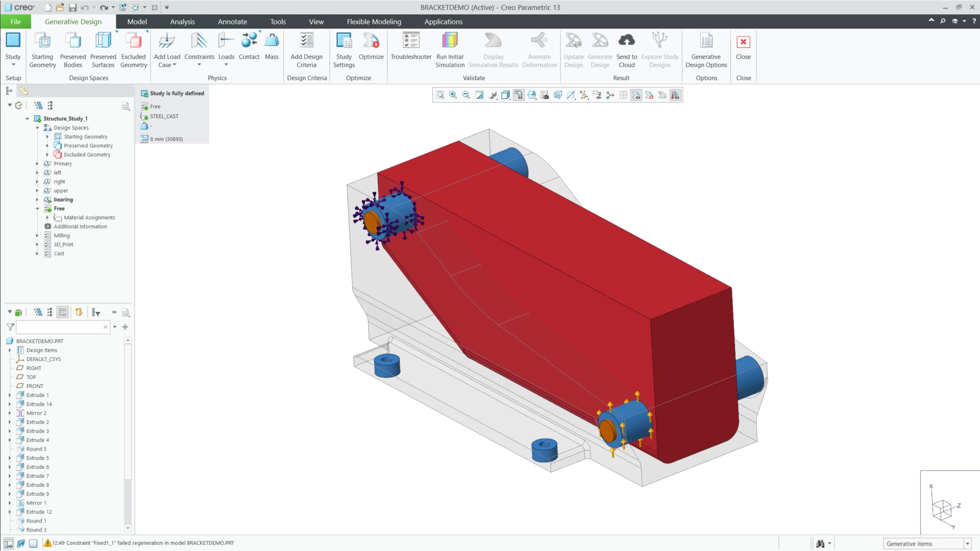Click Zoom In in graphics toolbar

(x=453, y=95)
